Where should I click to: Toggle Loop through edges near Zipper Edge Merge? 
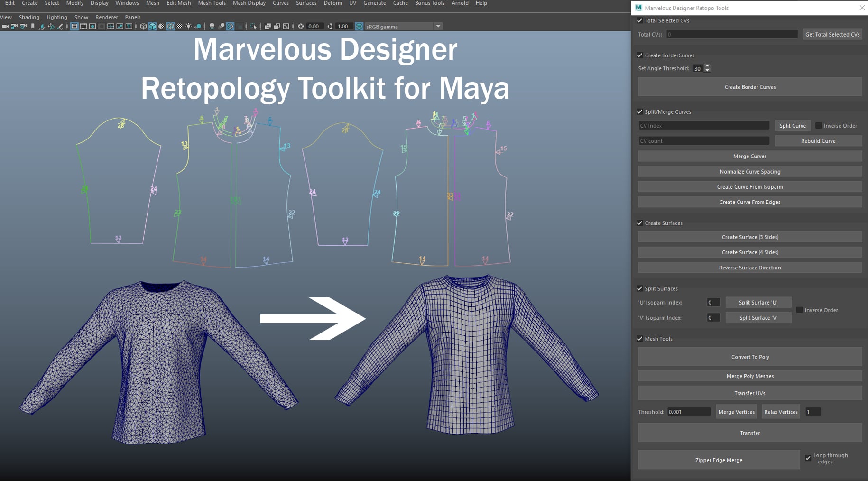tap(808, 458)
